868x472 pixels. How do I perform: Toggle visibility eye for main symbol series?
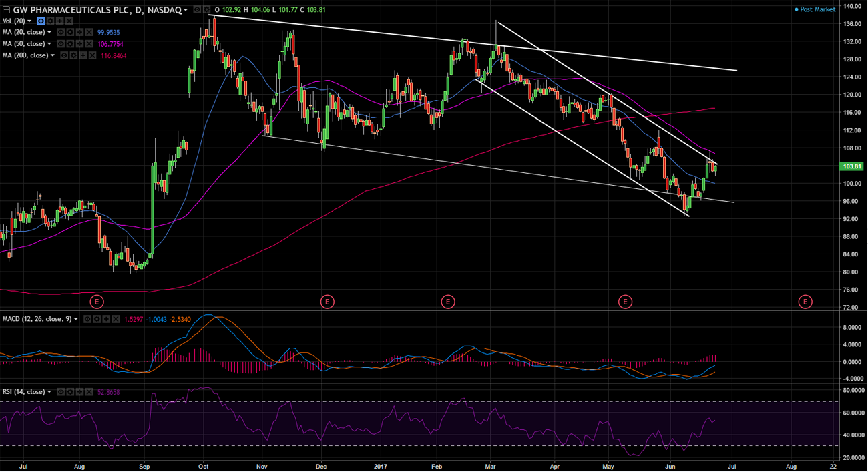[x=197, y=10]
